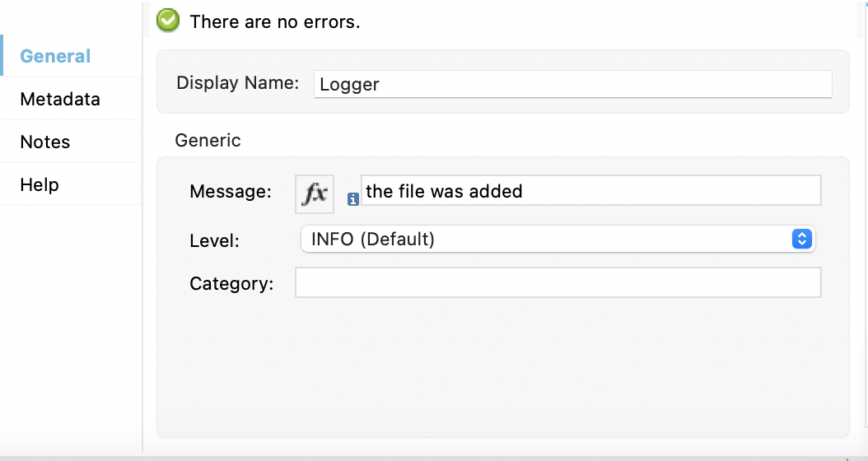Select the Notes tab
The height and width of the screenshot is (461, 868).
click(45, 142)
